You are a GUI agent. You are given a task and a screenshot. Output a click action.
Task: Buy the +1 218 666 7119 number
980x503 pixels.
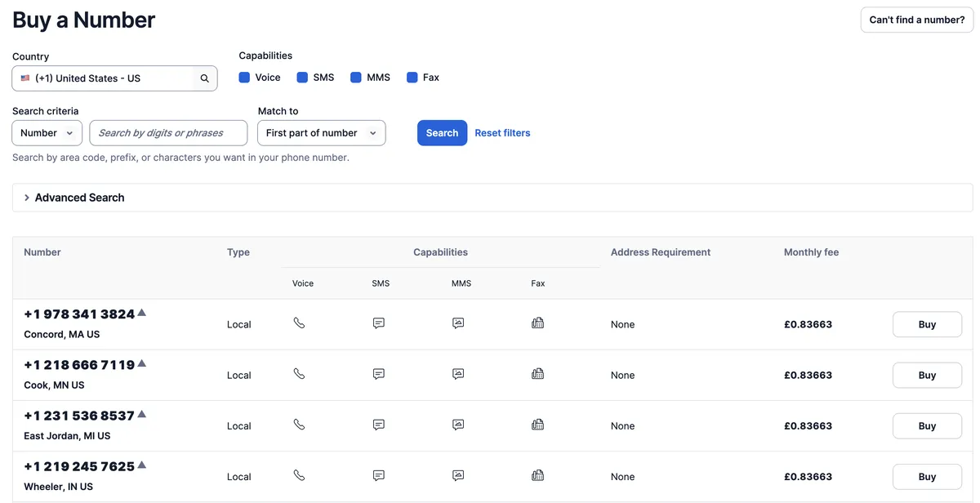(x=927, y=375)
